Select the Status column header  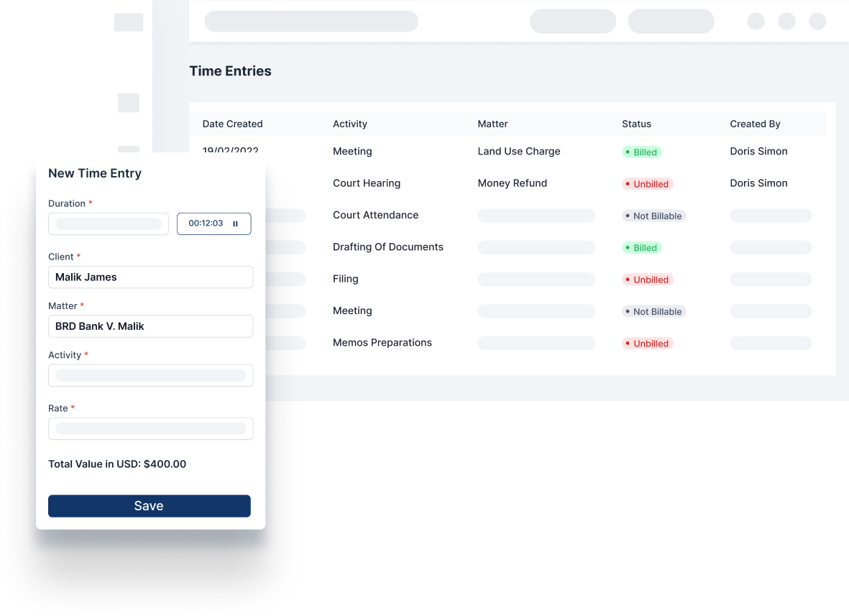point(636,124)
